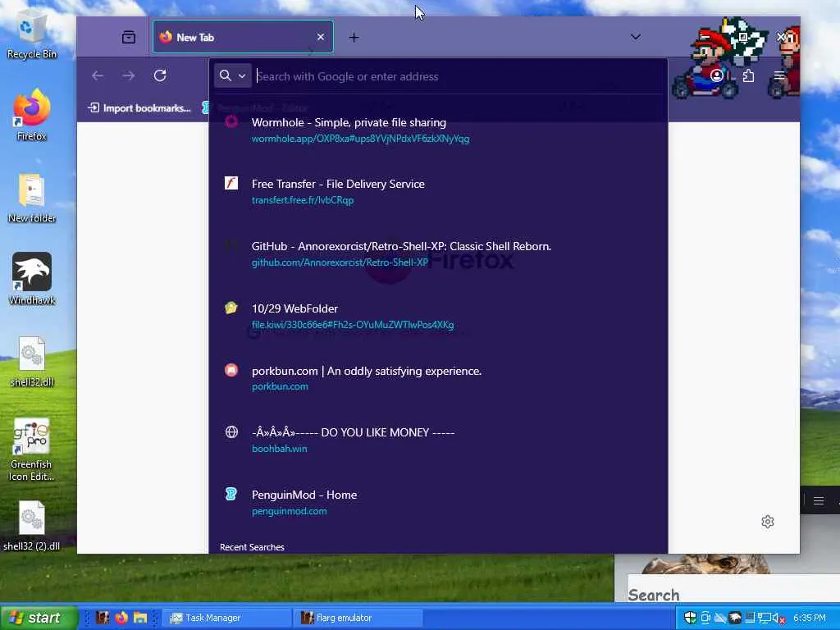Click the Windows XP start button
This screenshot has width=840, height=630.
point(39,618)
